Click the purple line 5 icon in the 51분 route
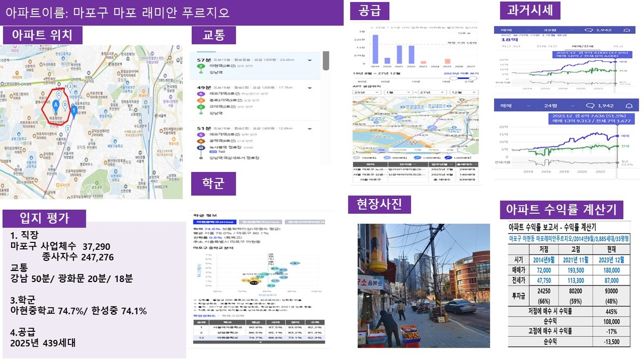 coord(200,135)
